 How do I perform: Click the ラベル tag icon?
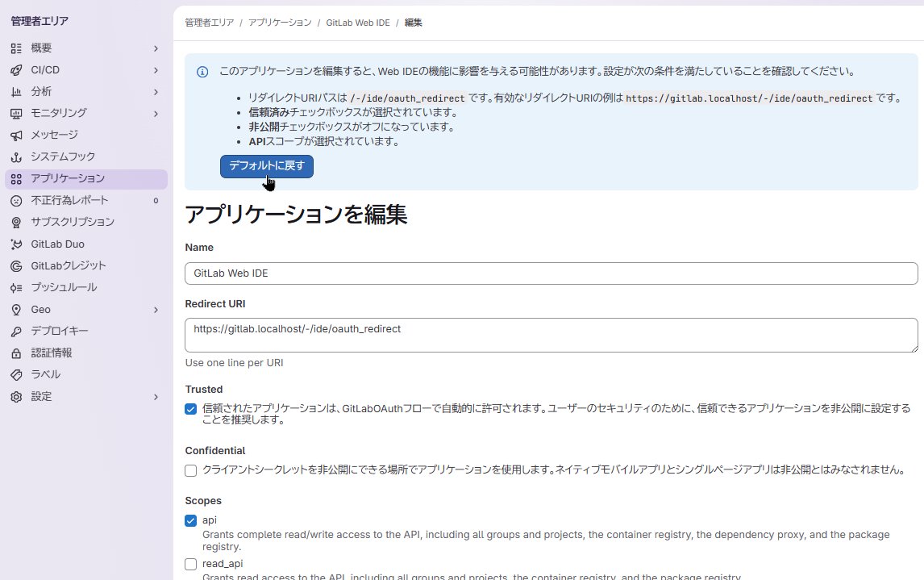pyautogui.click(x=16, y=375)
